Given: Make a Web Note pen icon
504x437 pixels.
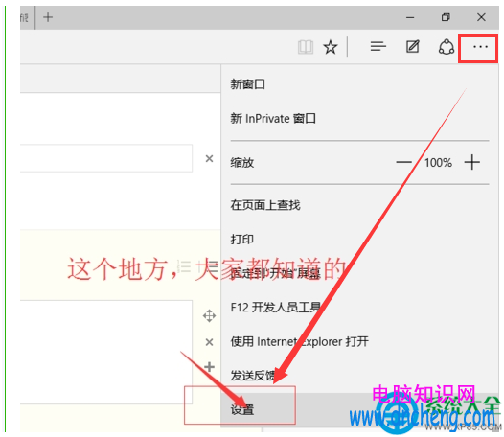Looking at the screenshot, I should [x=412, y=47].
